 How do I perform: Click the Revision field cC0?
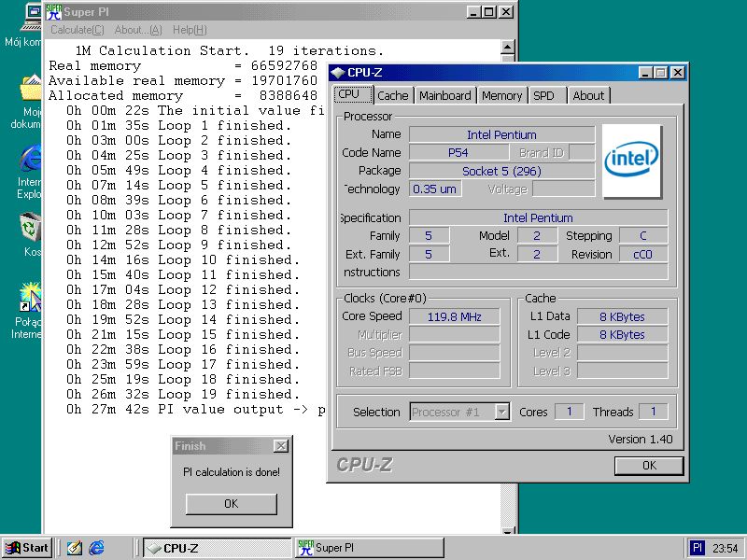[642, 254]
